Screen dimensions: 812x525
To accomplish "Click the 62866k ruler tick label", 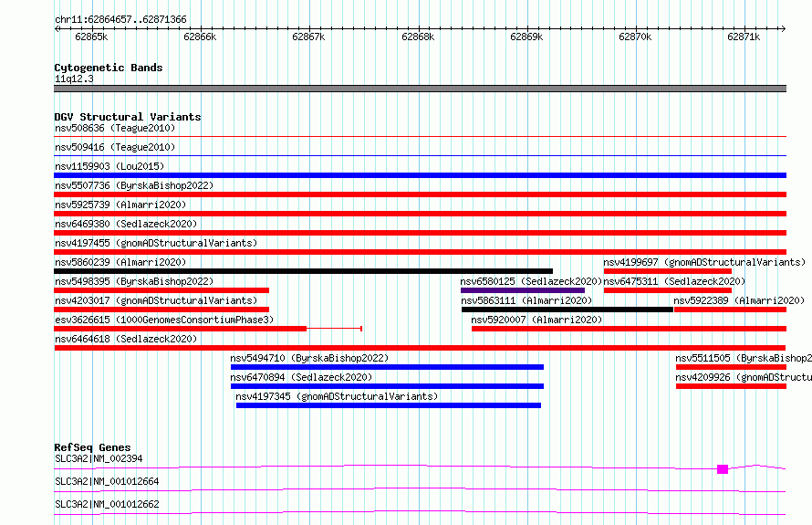I will point(200,37).
